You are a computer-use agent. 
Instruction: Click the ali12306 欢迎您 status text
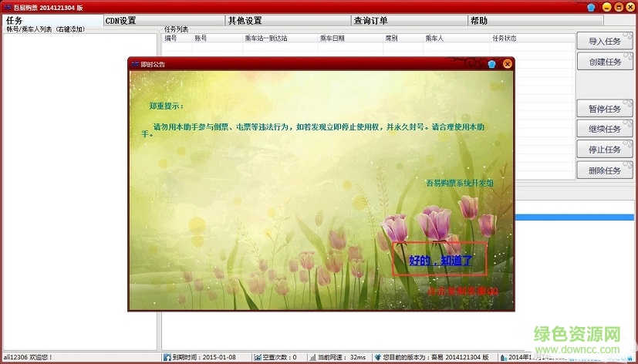(27, 357)
